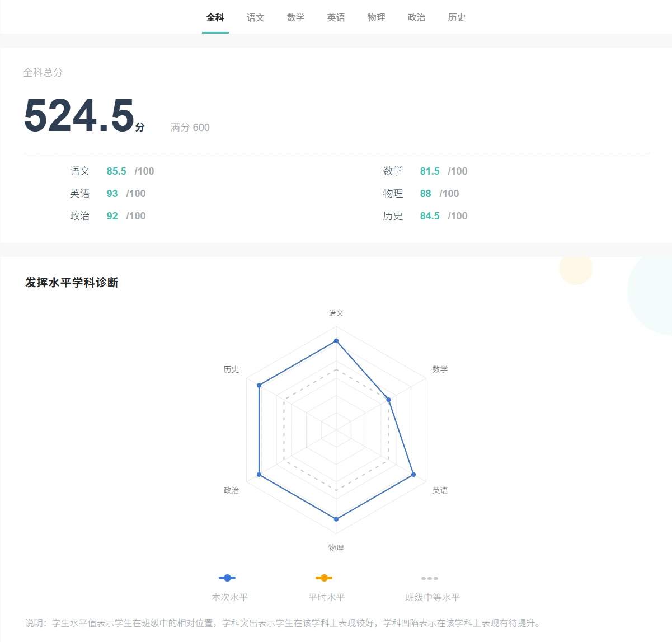Click the 班级中等水平 legend label
The width and height of the screenshot is (672, 642).
click(433, 597)
